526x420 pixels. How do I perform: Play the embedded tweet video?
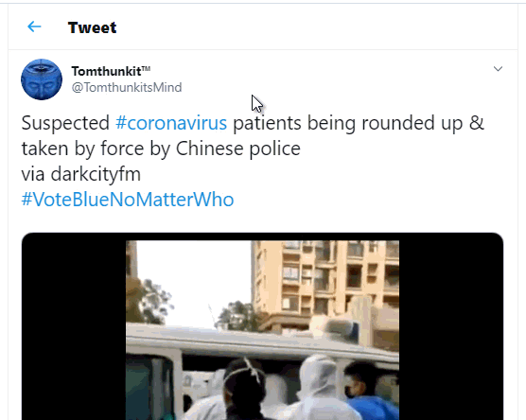pos(262,330)
